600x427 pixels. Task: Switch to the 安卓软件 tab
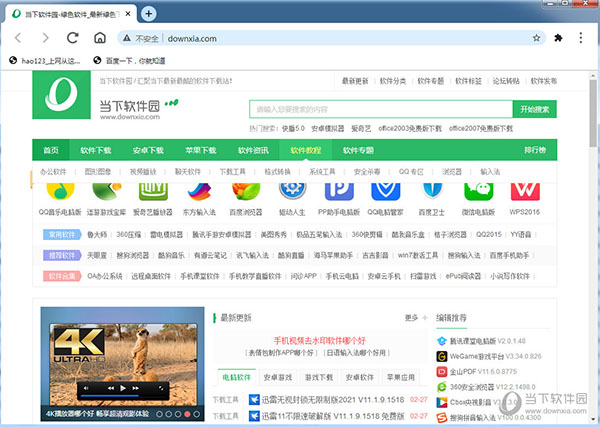(x=360, y=377)
